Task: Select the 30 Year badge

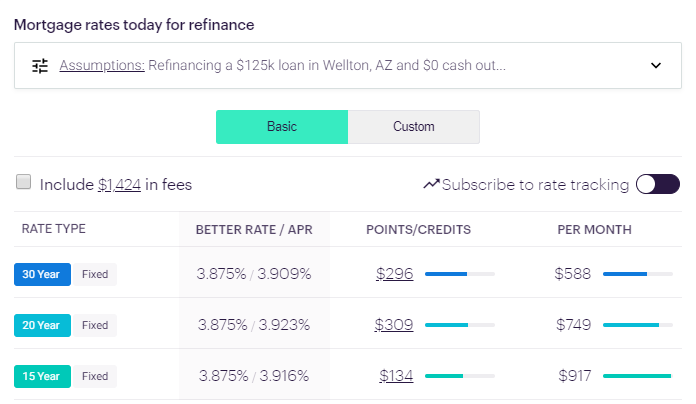Action: click(42, 274)
